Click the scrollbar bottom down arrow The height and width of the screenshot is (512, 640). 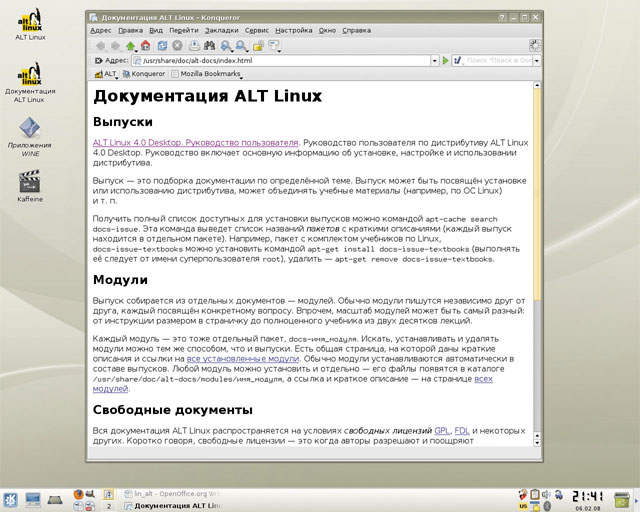[537, 443]
